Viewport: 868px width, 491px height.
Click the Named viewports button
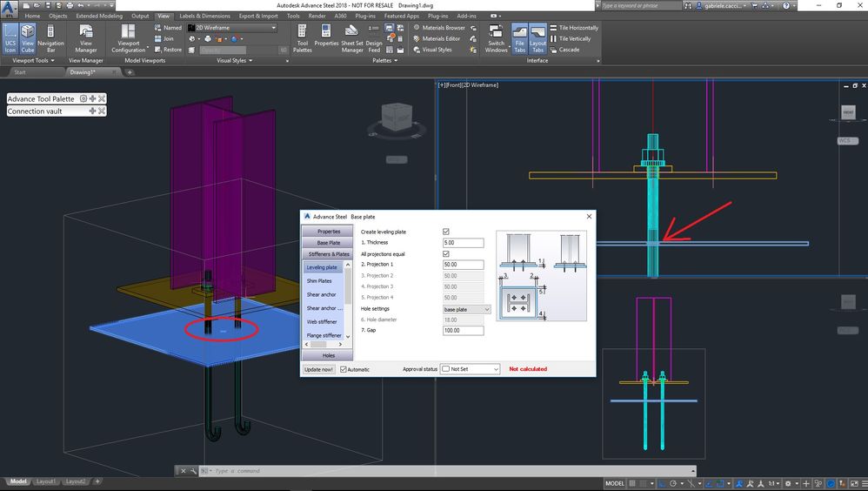pyautogui.click(x=168, y=28)
